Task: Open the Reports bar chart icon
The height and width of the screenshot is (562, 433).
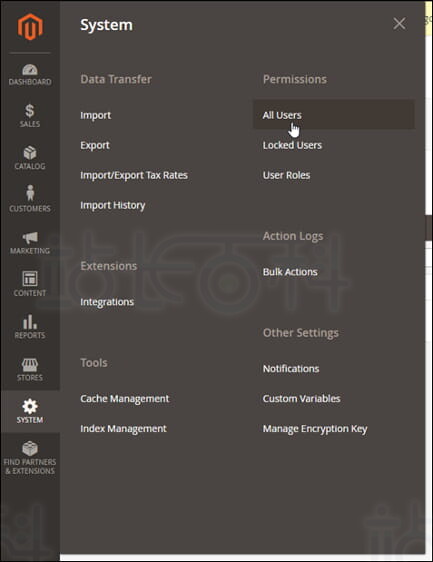Action: click(30, 322)
